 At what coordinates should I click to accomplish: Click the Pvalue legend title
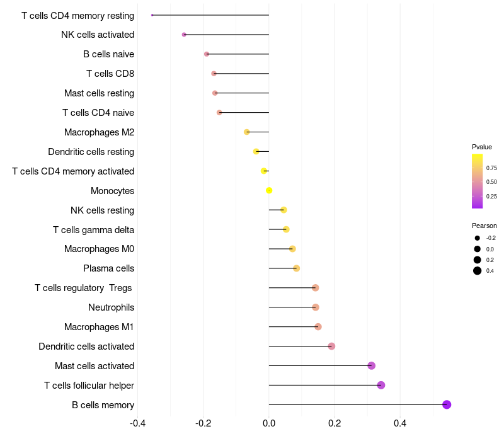tap(482, 147)
